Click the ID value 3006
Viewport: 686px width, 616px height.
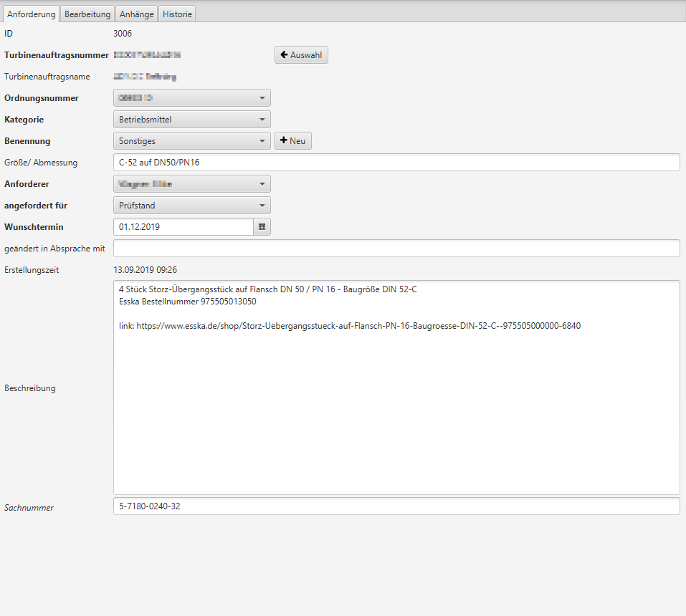click(123, 33)
